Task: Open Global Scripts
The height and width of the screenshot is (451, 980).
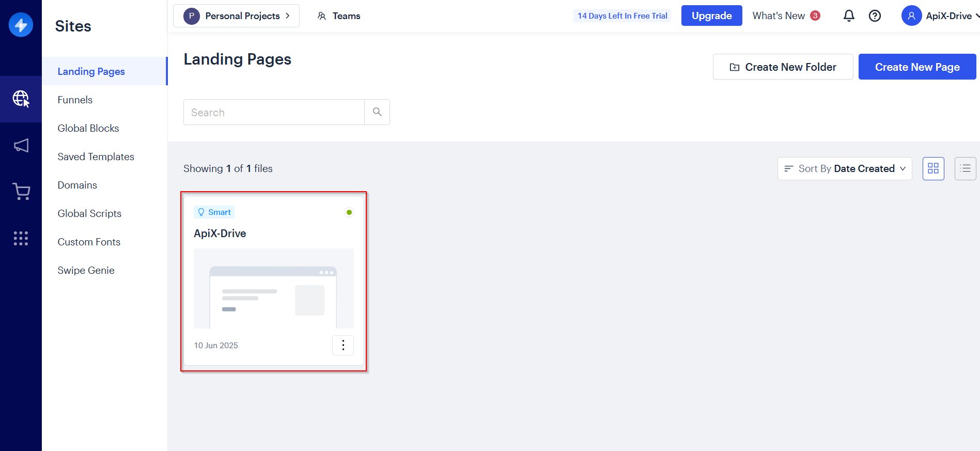Action: pos(89,213)
